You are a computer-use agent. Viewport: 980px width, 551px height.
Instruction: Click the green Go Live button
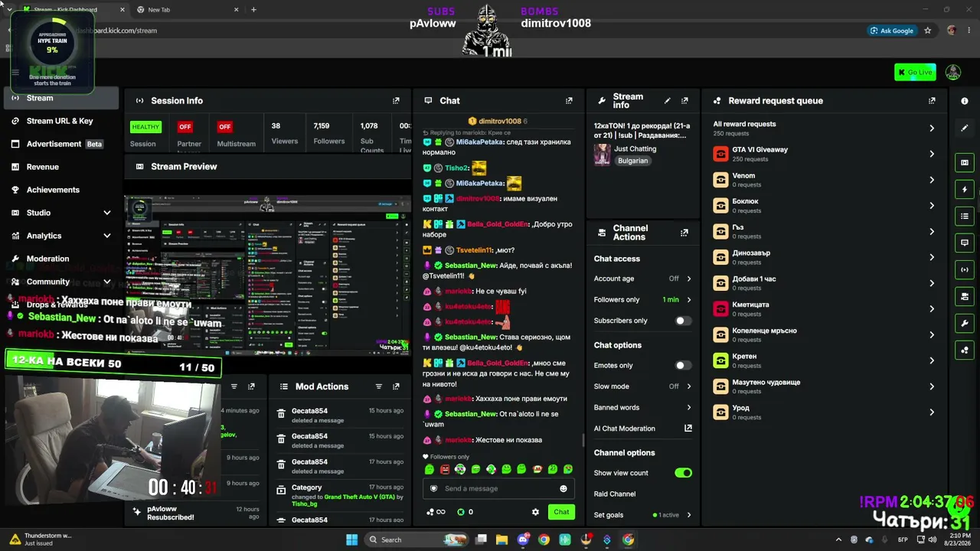[915, 72]
